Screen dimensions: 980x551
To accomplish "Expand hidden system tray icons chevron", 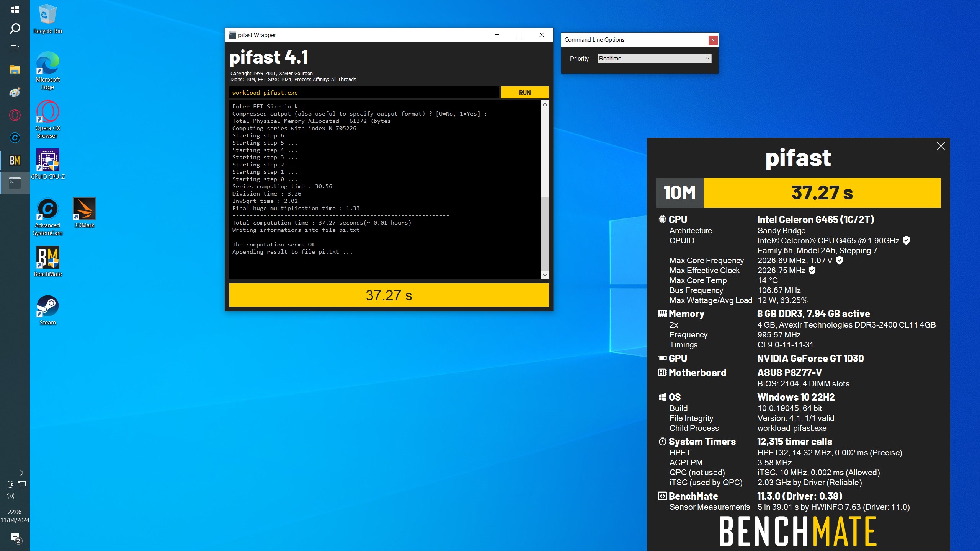I will click(x=22, y=473).
